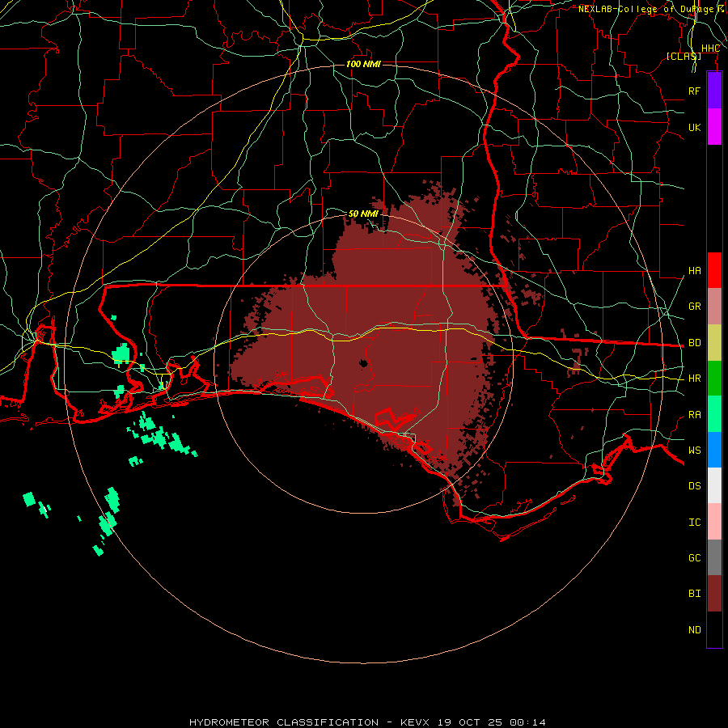Click the GR pink legend swatch

714,307
